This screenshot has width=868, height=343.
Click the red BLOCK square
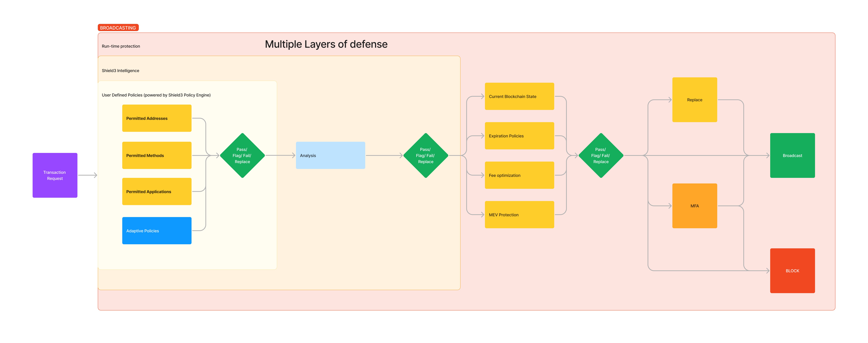(x=792, y=271)
